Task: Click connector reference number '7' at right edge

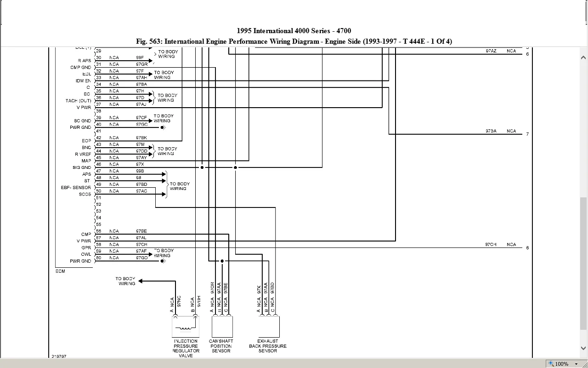Action: coord(527,134)
